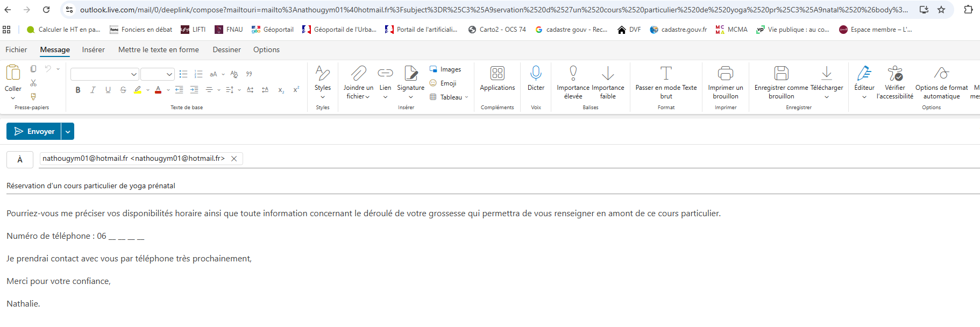Expand send options next to Envoyer

click(68, 131)
